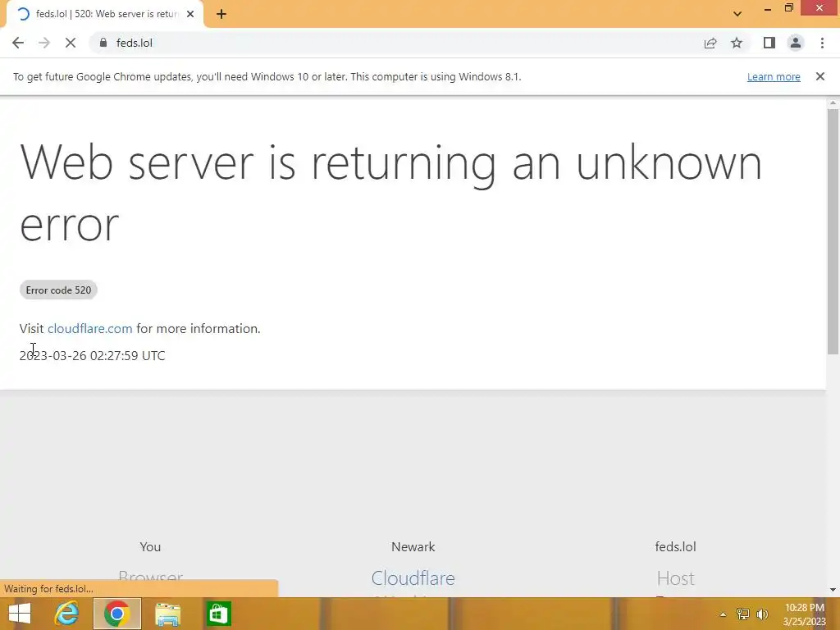Open the Windows Store taskbar icon
The width and height of the screenshot is (840, 630).
coord(218,614)
